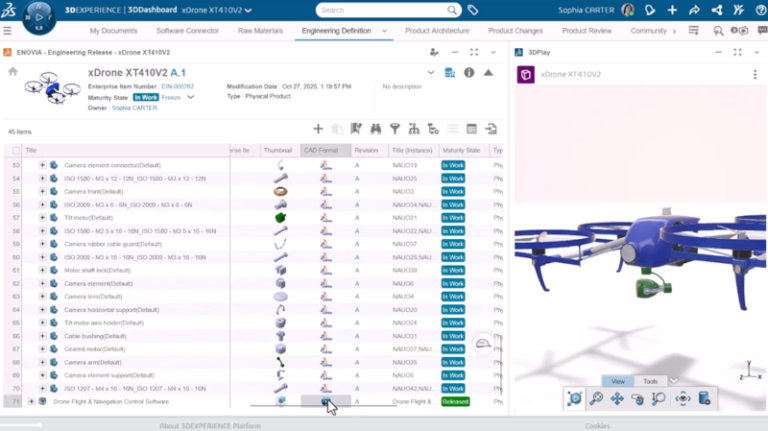The width and height of the screenshot is (768, 431).
Task: Open the Product Review tab
Action: point(587,31)
